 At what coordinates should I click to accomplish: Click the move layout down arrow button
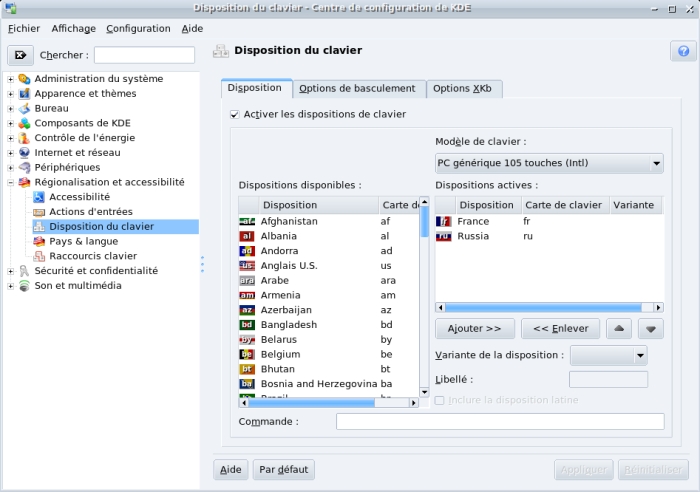[x=651, y=329]
